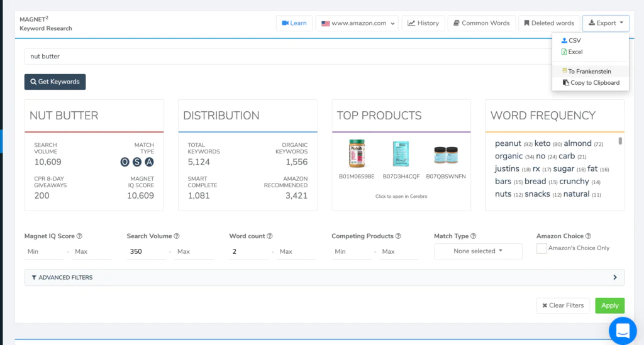644x345 pixels.
Task: Expand the Advanced Filters section
Action: point(325,277)
